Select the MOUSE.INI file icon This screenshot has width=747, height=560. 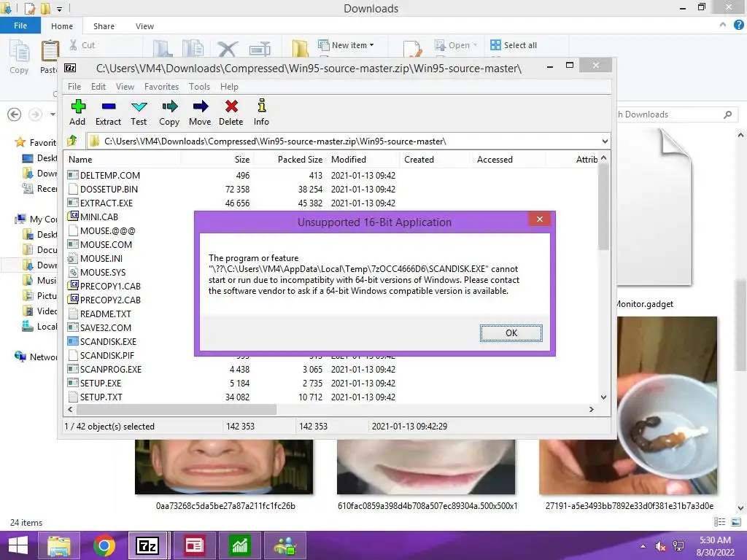coord(73,258)
